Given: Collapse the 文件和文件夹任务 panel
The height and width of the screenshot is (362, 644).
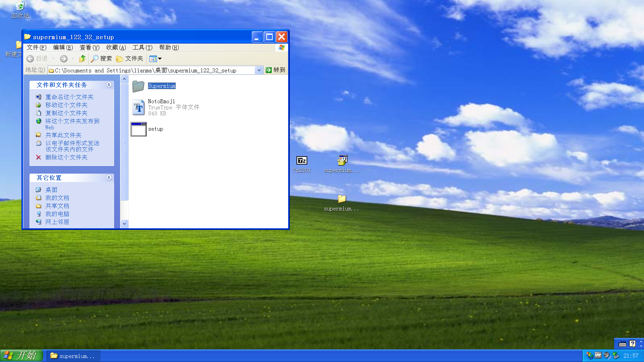Looking at the screenshot, I should pos(109,85).
